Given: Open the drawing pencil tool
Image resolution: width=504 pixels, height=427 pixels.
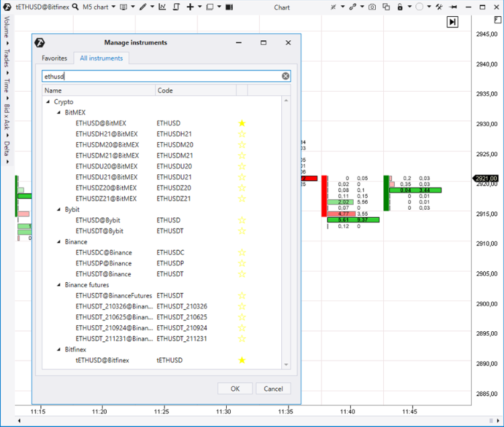Looking at the screenshot, I should pos(143,7).
